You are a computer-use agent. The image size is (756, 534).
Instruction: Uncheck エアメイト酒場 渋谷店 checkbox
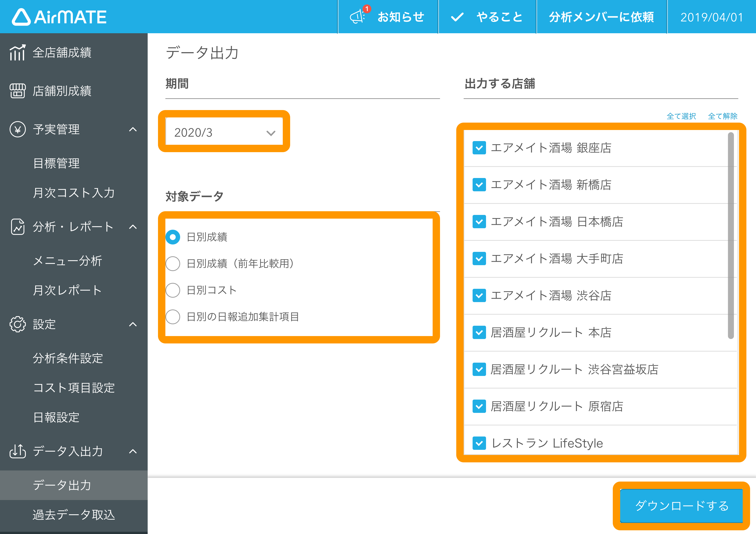coord(479,295)
